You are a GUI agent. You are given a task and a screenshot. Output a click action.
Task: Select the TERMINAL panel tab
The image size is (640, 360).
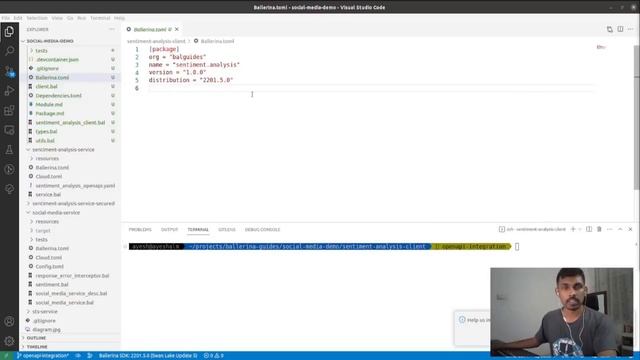[x=198, y=229]
